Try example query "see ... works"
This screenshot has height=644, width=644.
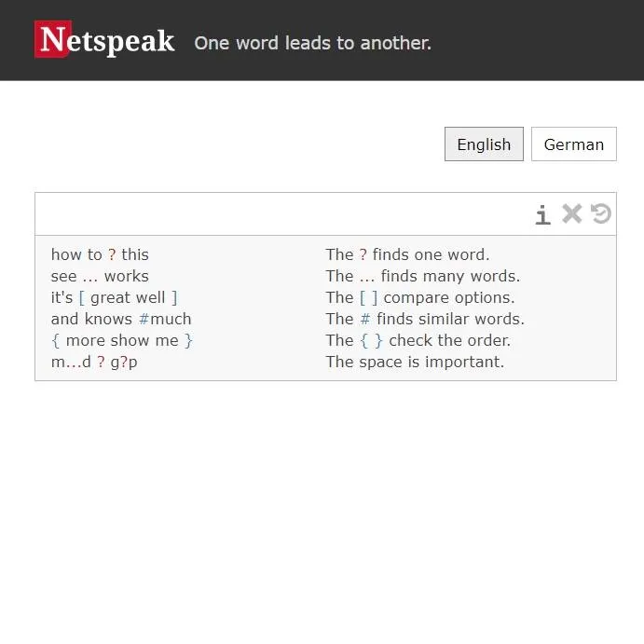(x=100, y=276)
